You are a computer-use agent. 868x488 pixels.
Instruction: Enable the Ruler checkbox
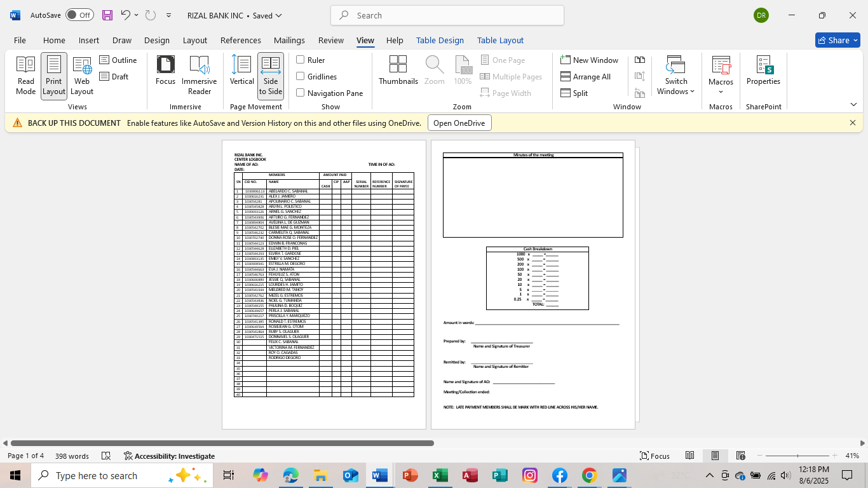pos(301,60)
